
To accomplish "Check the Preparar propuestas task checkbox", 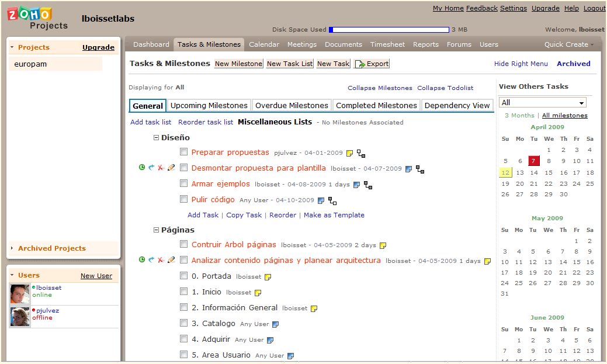I will [x=183, y=152].
